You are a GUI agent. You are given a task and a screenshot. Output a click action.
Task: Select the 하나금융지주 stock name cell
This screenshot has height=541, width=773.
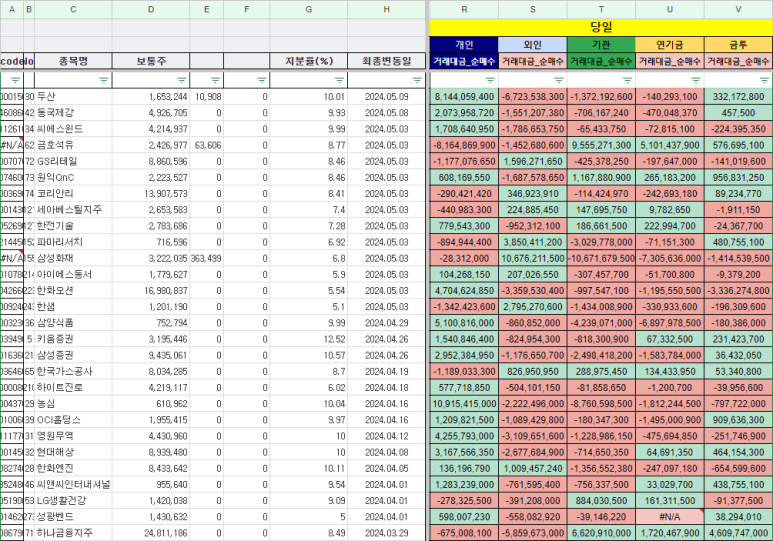[73, 533]
